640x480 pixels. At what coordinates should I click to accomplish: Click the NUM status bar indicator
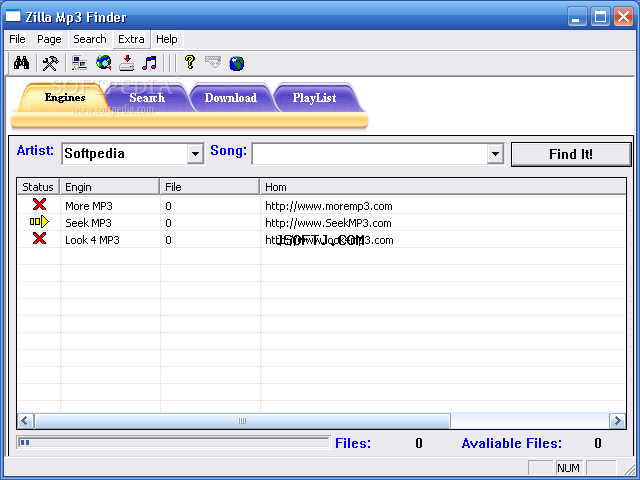[x=568, y=468]
